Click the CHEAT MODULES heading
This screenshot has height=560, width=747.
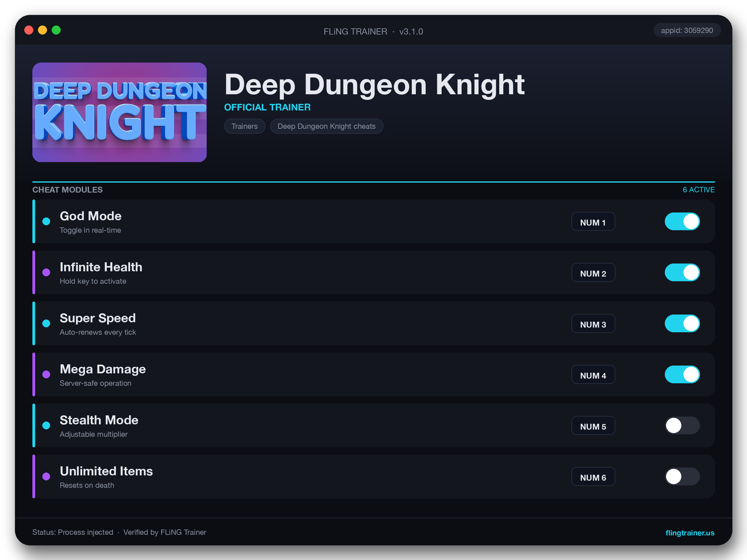point(68,190)
